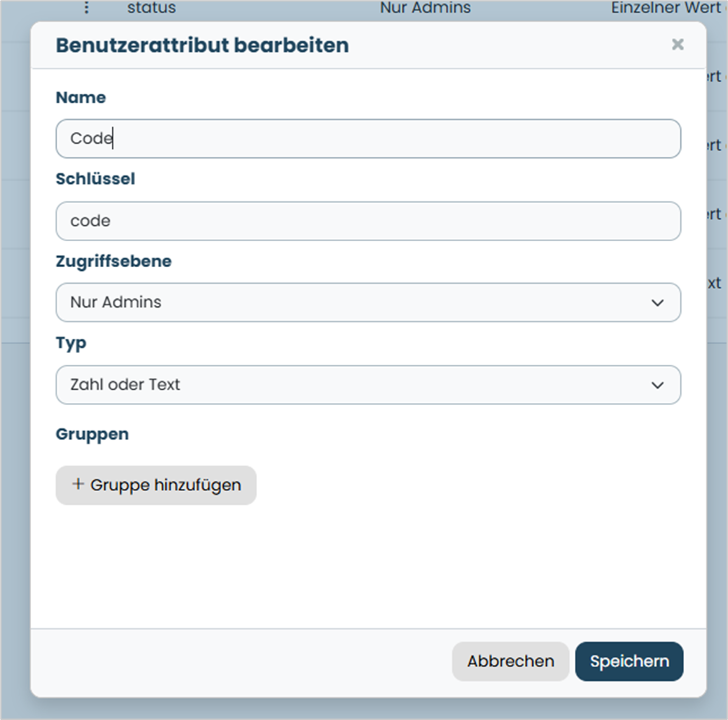The image size is (728, 720).
Task: Save the attribute with Speichern
Action: click(x=629, y=661)
